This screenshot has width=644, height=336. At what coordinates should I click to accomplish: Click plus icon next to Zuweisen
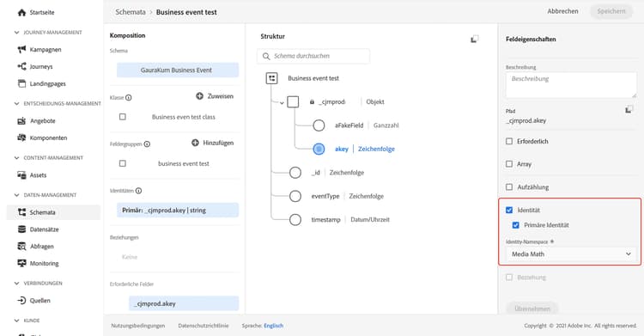click(199, 96)
